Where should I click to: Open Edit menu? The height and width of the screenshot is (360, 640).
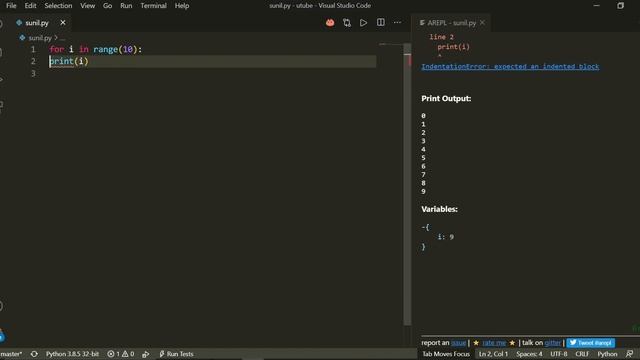[30, 6]
